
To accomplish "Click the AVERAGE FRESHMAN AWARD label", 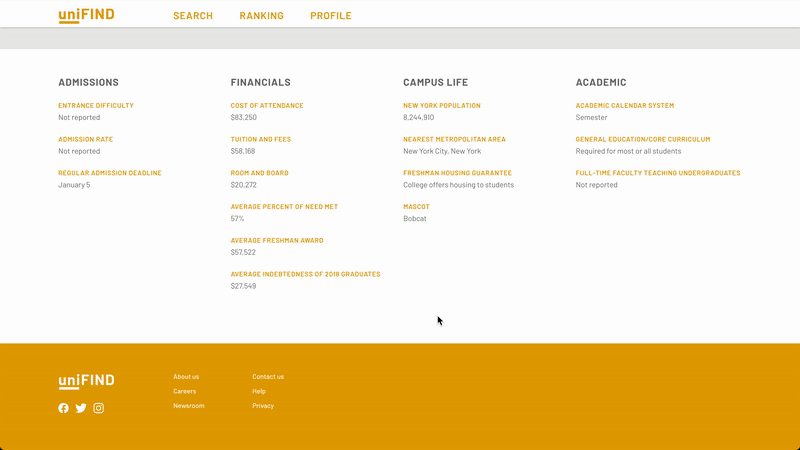I will point(277,240).
